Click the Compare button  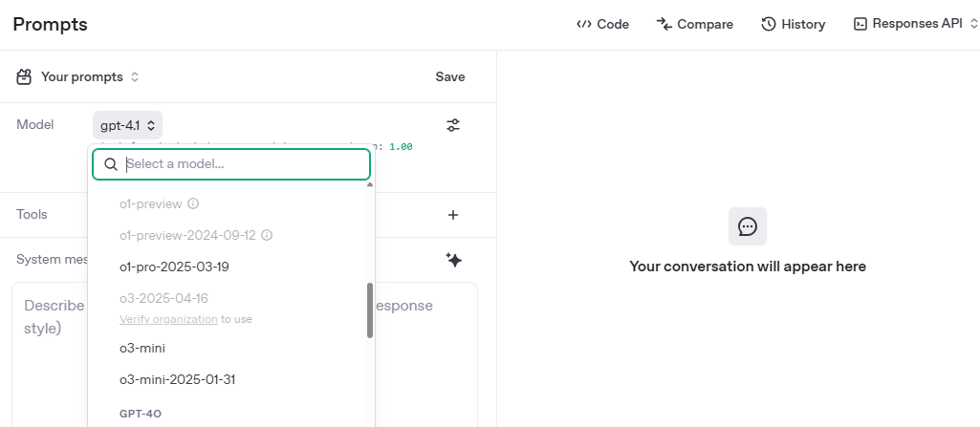point(694,24)
